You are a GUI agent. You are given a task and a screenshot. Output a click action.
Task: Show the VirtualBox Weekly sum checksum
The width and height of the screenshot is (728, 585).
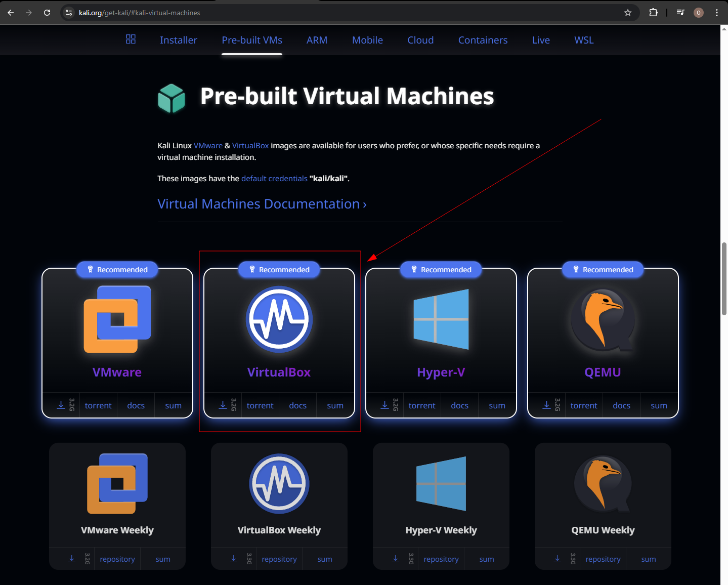point(325,559)
